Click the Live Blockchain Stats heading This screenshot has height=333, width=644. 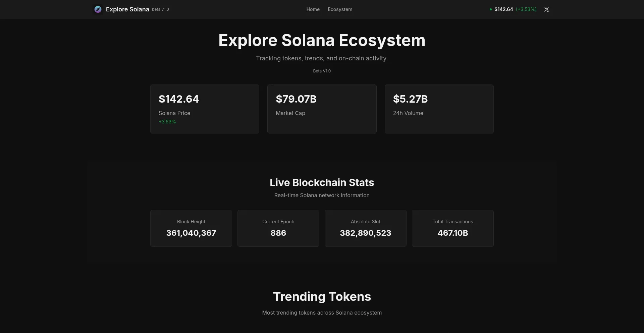click(322, 182)
